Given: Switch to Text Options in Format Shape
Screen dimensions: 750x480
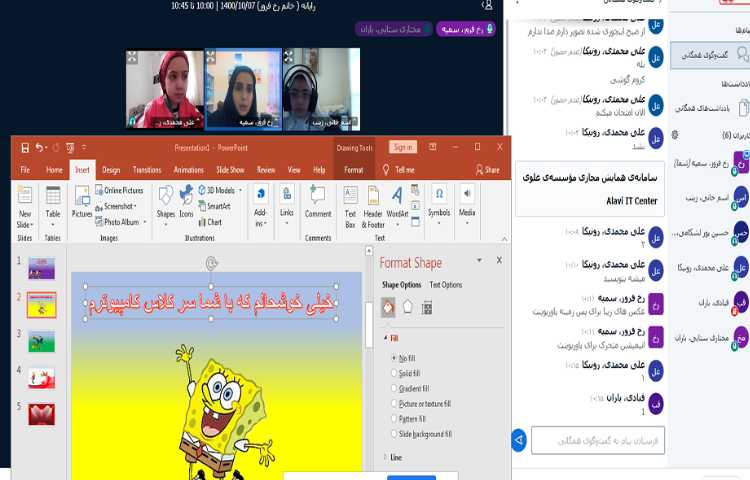Looking at the screenshot, I should click(x=446, y=285).
